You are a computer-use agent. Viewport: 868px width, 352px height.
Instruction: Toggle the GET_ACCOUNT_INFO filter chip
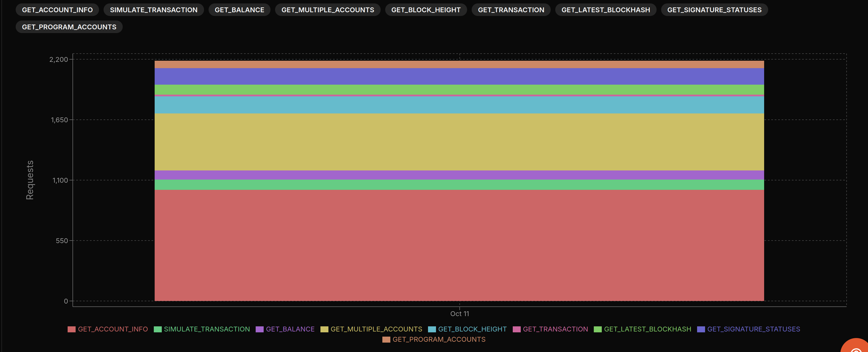(57, 10)
